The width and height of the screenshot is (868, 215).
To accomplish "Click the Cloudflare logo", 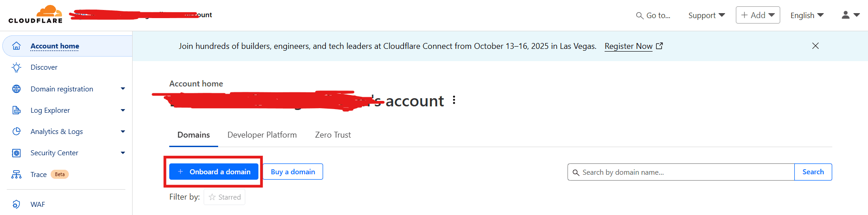I will pos(35,14).
